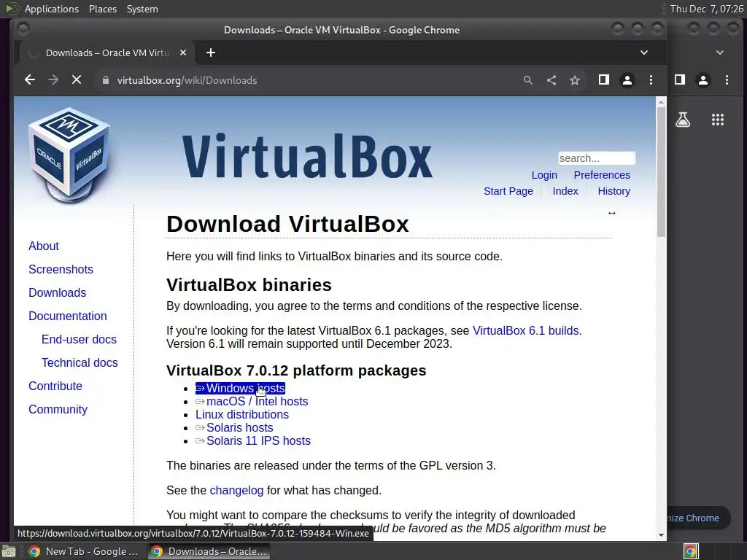Image resolution: width=747 pixels, height=560 pixels.
Task: Open the Linux distributions link
Action: (241, 415)
